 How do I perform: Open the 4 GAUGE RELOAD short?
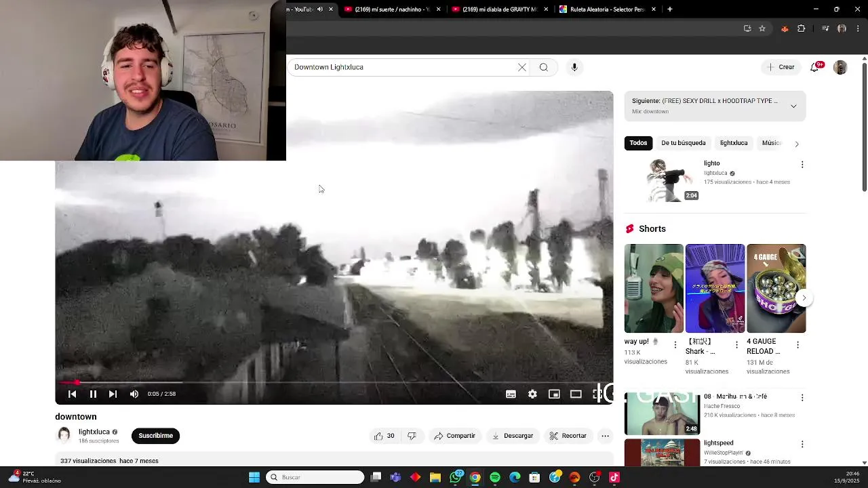pos(776,289)
